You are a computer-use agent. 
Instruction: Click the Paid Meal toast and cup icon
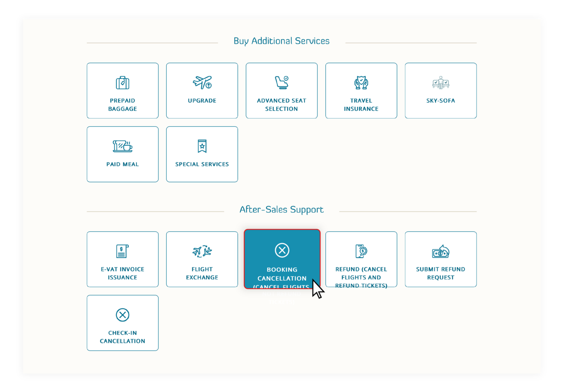tap(123, 146)
